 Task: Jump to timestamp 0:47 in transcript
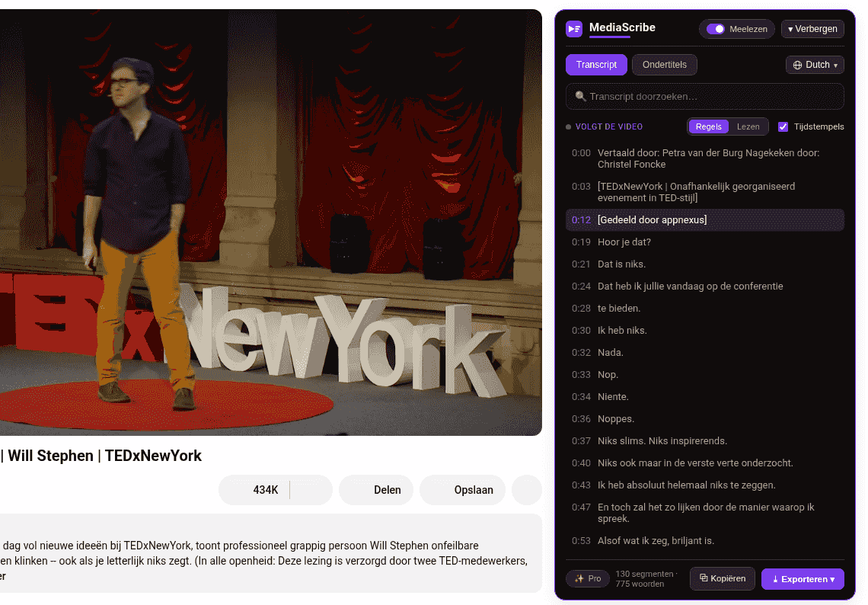pos(581,507)
